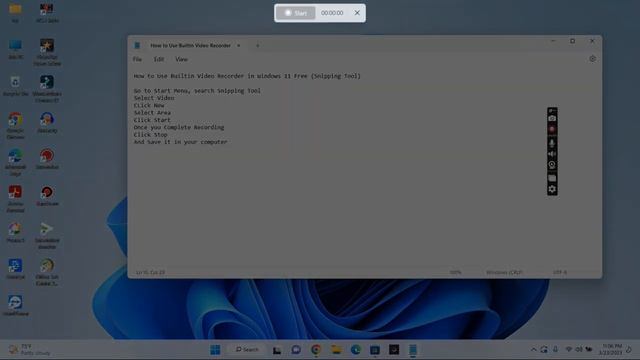Click the text line 'Select Video'

[x=154, y=98]
